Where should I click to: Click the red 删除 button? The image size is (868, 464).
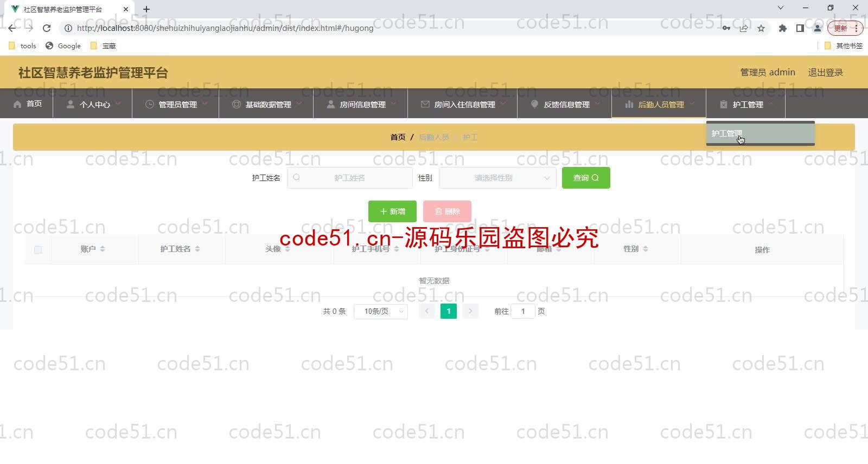click(447, 211)
